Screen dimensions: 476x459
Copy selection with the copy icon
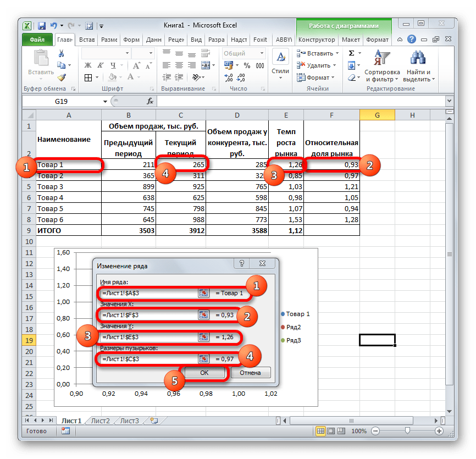pos(62,65)
